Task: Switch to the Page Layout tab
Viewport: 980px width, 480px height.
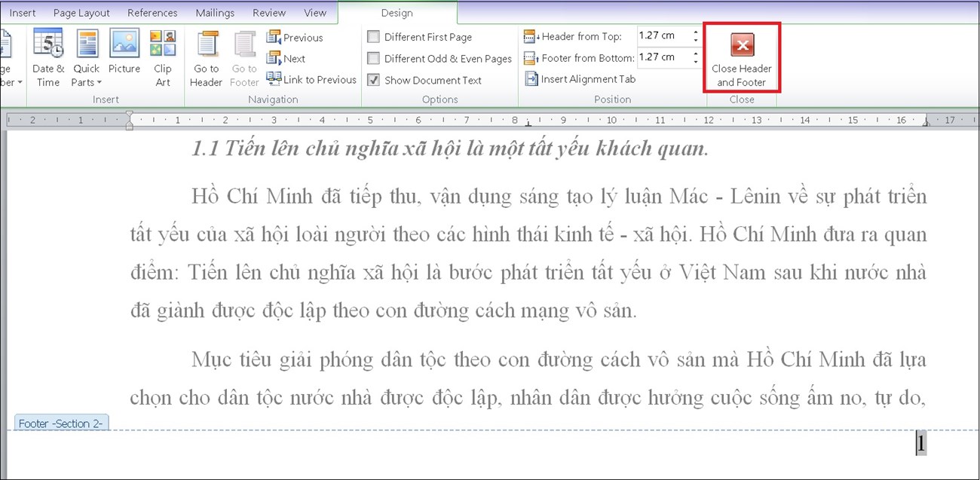Action: click(81, 12)
